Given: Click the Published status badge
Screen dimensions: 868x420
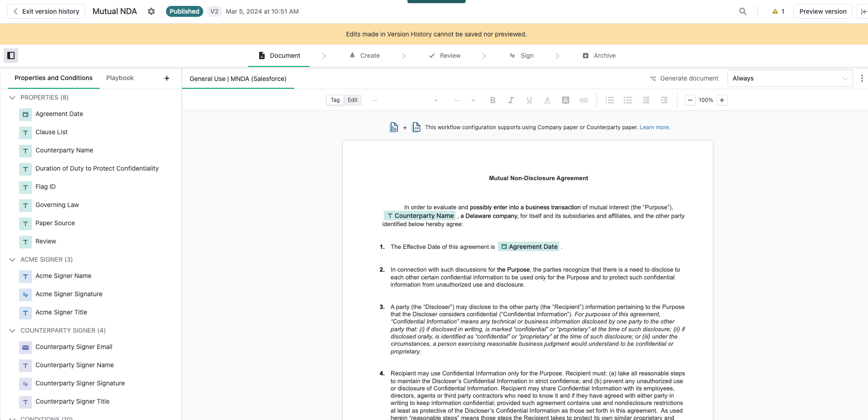Looking at the screenshot, I should (x=184, y=11).
